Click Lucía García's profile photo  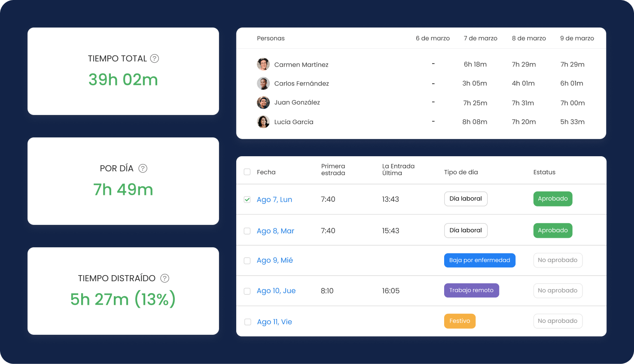[x=263, y=122]
